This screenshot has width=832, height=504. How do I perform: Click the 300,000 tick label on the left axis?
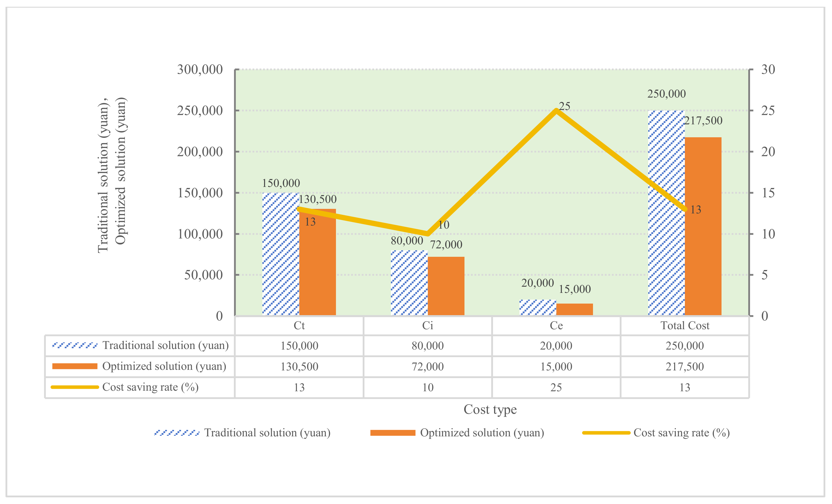pos(200,70)
